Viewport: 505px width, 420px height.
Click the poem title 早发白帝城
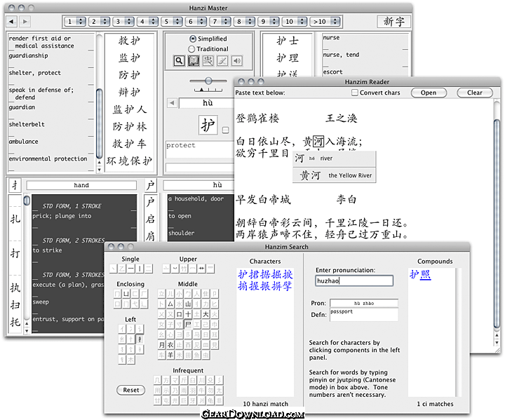(x=263, y=200)
